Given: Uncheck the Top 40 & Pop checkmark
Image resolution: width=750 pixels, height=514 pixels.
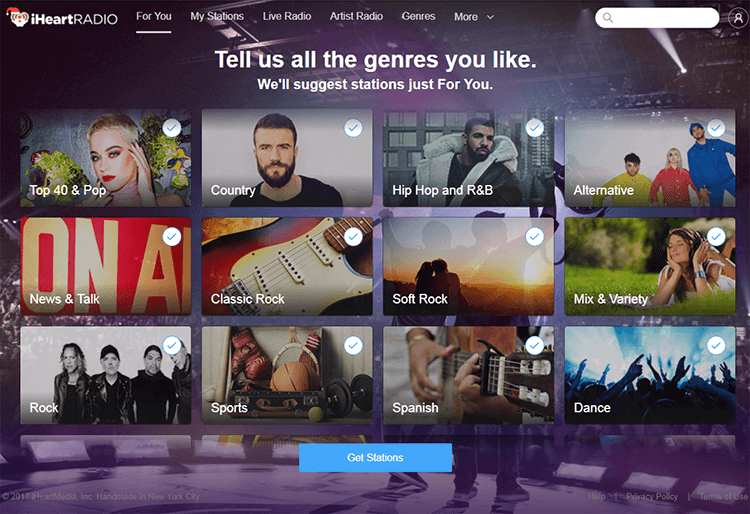Looking at the screenshot, I should 172,128.
